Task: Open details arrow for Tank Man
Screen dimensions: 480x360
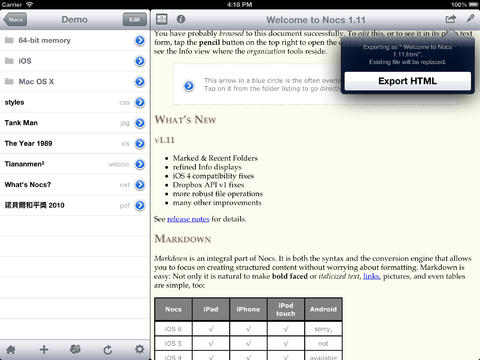Action: [x=140, y=123]
